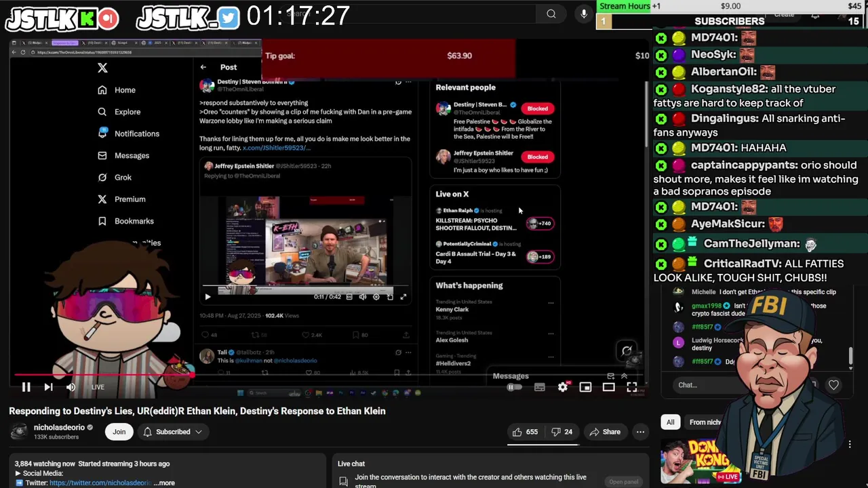This screenshot has height=488, width=868.
Task: Click Blocked button beside Destiny profile
Action: point(537,108)
